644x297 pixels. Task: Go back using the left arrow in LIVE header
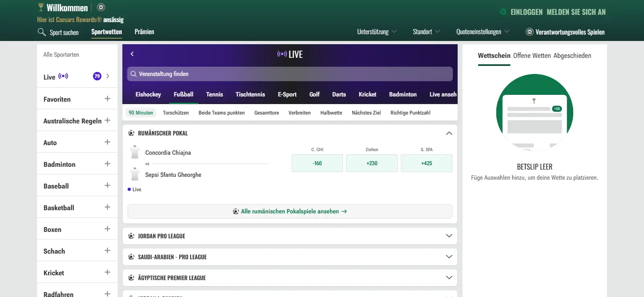(132, 54)
